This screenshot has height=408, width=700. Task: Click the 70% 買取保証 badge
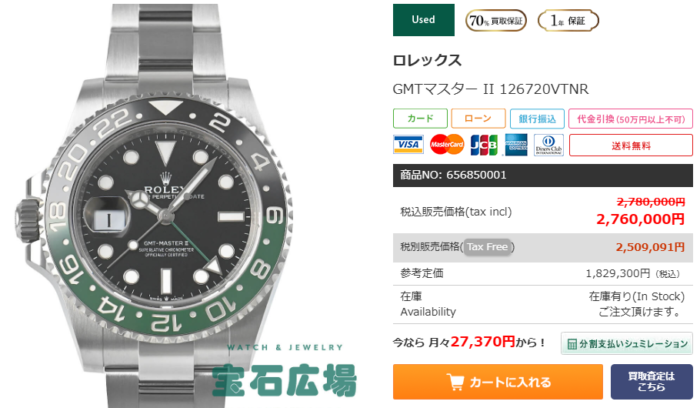tap(496, 21)
